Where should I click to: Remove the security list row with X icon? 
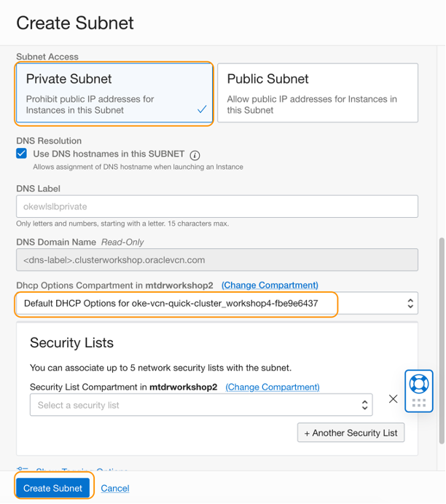pyautogui.click(x=393, y=399)
